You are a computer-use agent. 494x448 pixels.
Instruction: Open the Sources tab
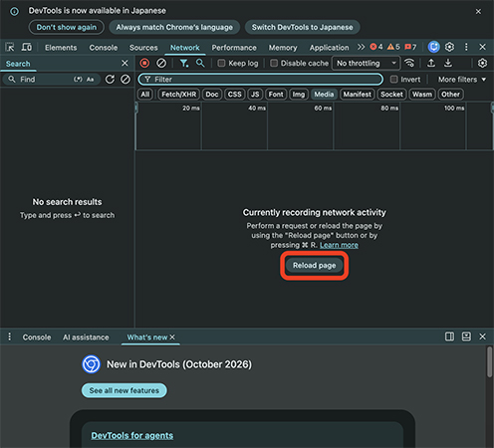pos(143,48)
